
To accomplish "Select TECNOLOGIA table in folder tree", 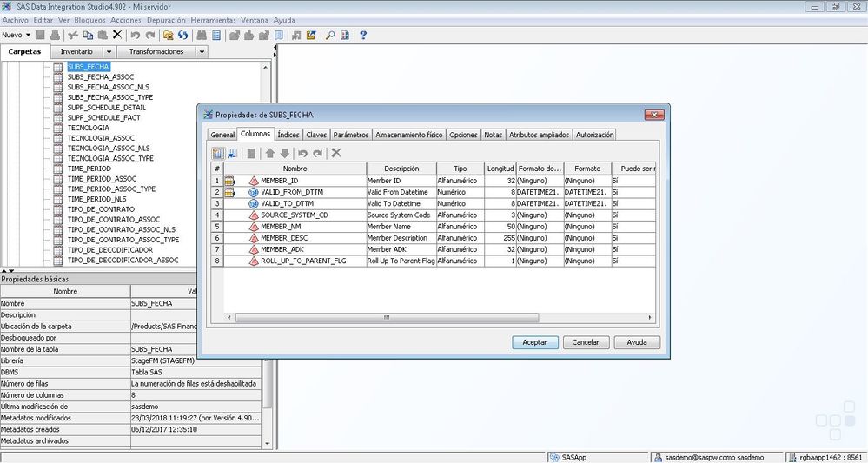I will point(89,128).
